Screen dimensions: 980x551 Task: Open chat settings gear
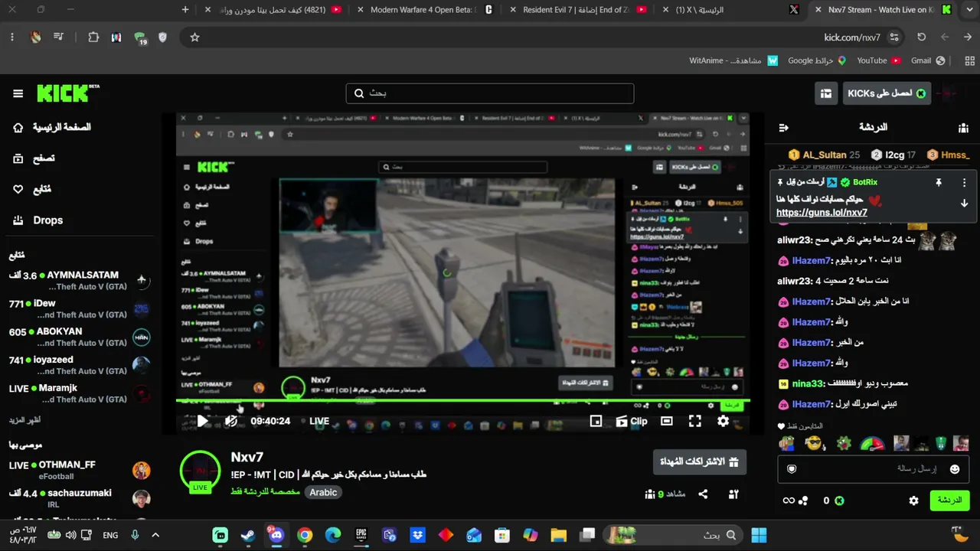click(913, 500)
